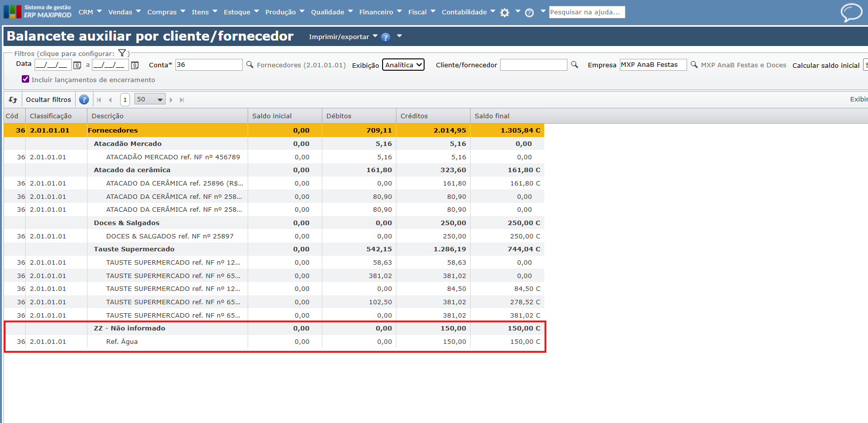Click the Conta search magnifier icon
The width and height of the screenshot is (868, 423).
[x=250, y=64]
